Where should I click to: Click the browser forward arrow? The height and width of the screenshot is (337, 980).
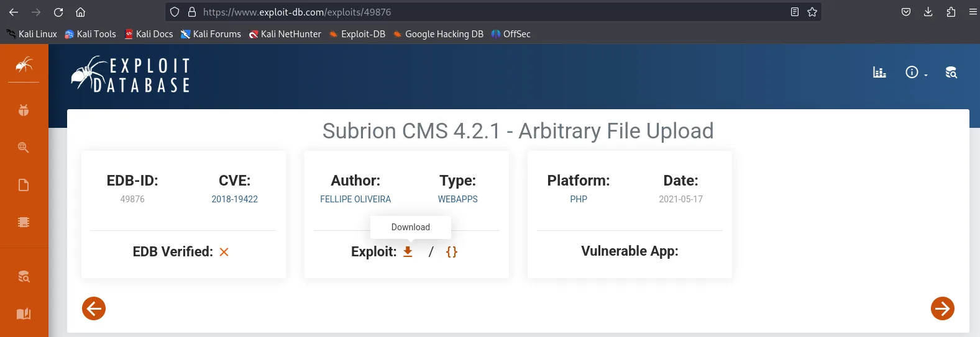[x=36, y=12]
